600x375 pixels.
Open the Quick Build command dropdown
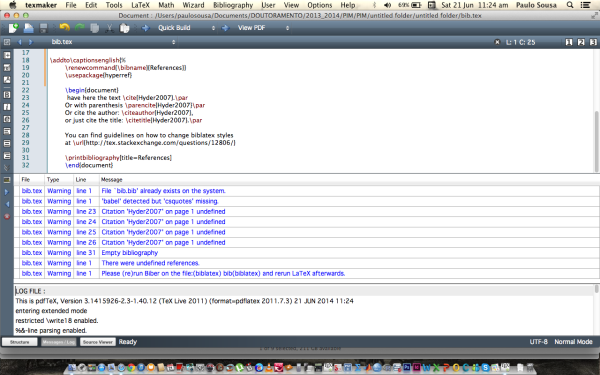pos(187,28)
